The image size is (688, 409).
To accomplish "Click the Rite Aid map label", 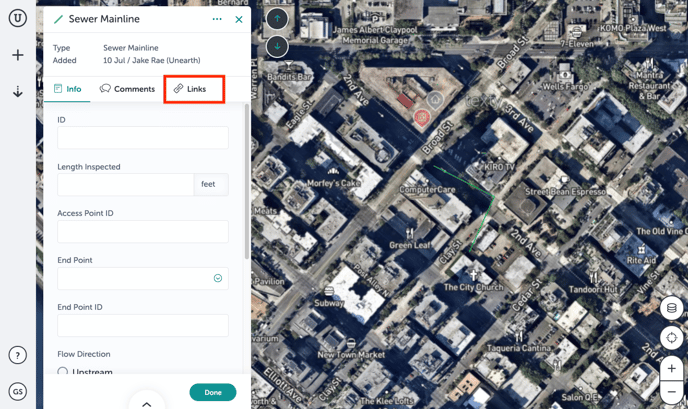I will tap(641, 260).
